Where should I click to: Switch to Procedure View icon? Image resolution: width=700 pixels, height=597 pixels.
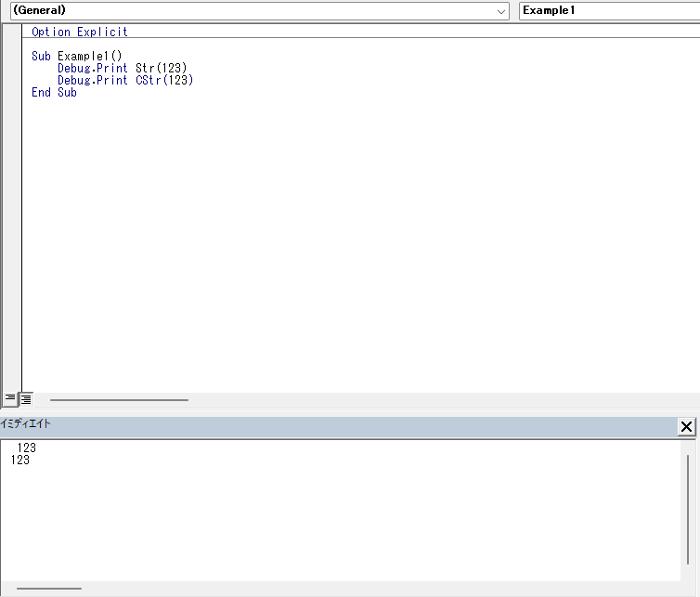[x=10, y=398]
